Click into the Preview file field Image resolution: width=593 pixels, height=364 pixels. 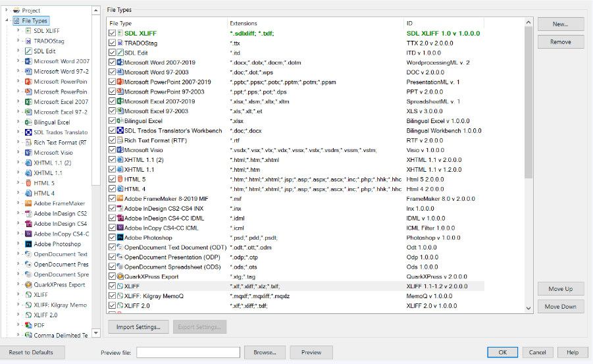(188, 352)
